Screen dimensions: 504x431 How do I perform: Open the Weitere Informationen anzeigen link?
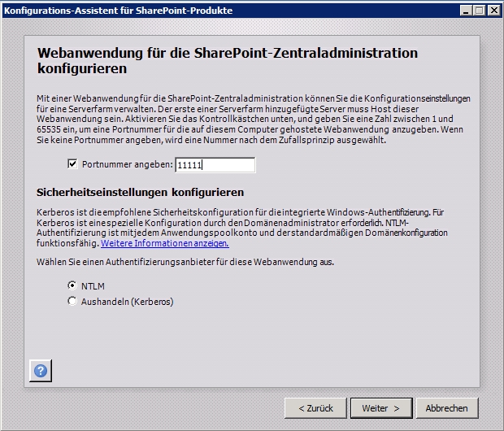click(x=164, y=243)
